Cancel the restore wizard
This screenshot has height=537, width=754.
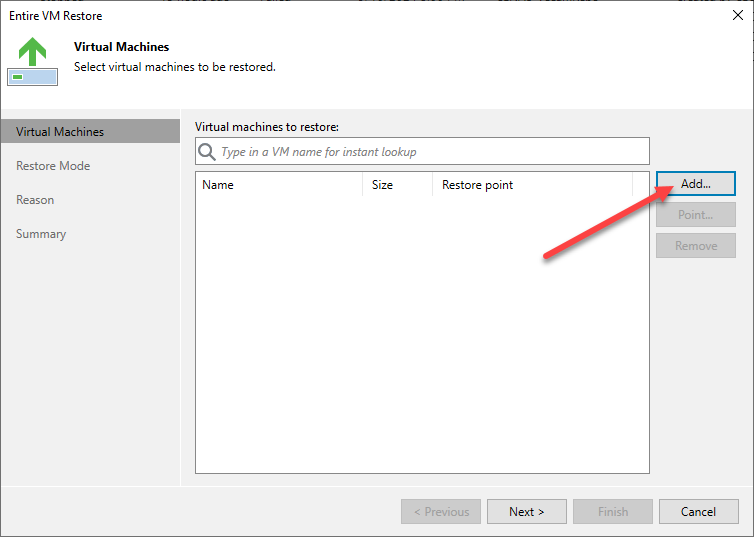click(x=698, y=512)
